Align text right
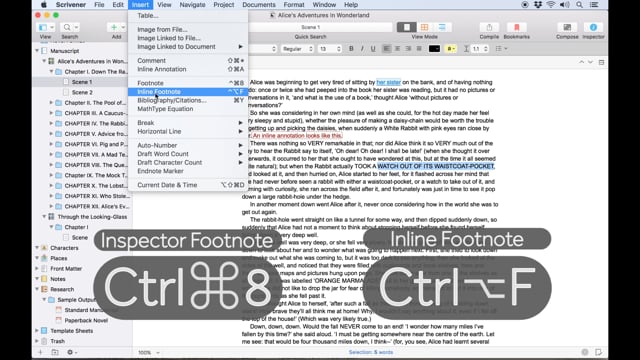 click(408, 49)
